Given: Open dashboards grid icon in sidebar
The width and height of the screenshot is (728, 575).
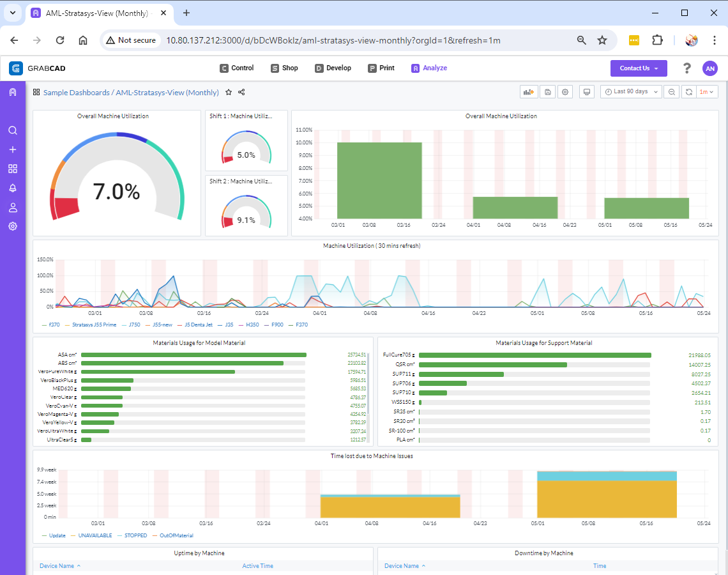Looking at the screenshot, I should 13,169.
